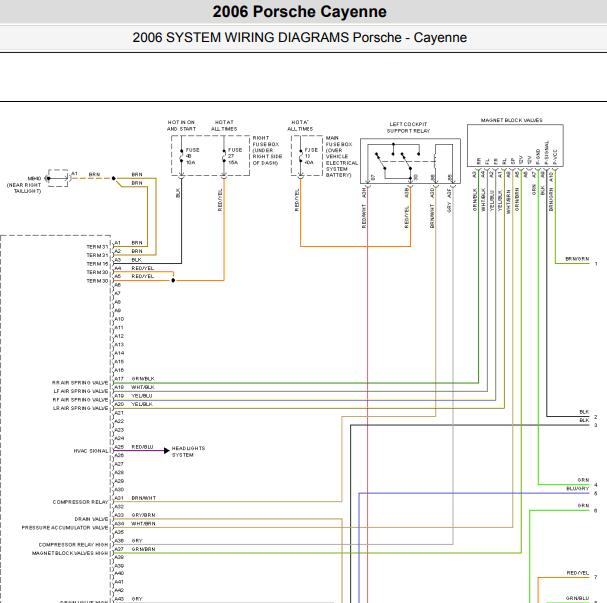Click the wire splice dot near the "MB40" ground
Screen dimensions: 607x603
(x=113, y=178)
